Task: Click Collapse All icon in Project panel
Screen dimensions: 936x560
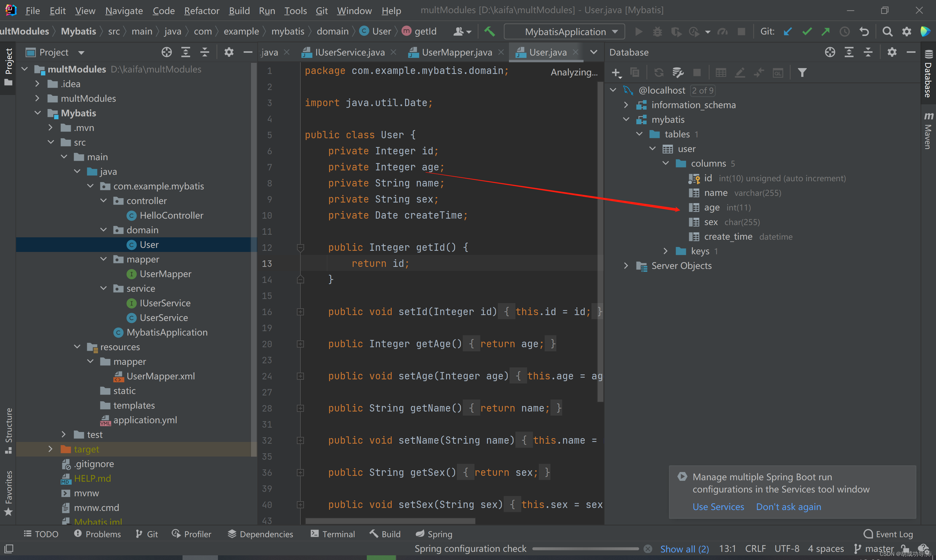Action: click(x=205, y=52)
